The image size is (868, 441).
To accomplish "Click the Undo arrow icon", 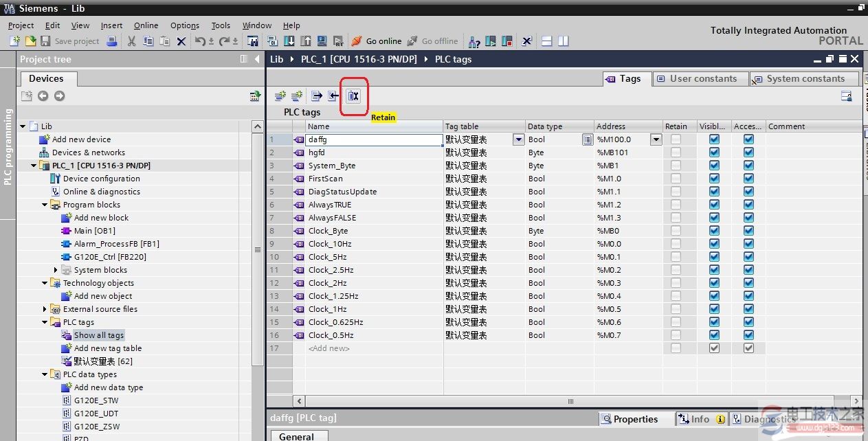I will (x=200, y=41).
